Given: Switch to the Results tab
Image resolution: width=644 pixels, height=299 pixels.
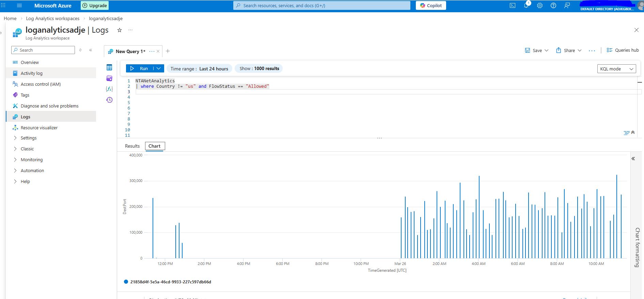Looking at the screenshot, I should tap(132, 146).
